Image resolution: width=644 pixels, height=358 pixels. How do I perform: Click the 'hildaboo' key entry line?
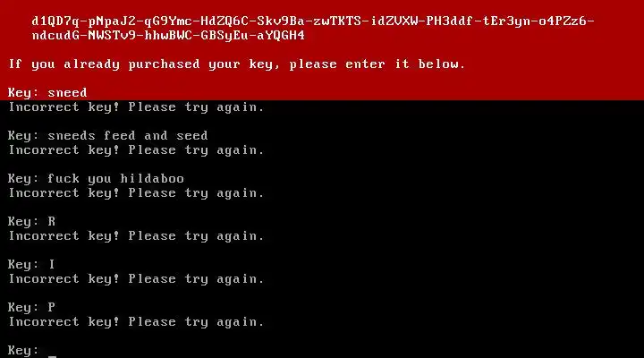[96, 179]
